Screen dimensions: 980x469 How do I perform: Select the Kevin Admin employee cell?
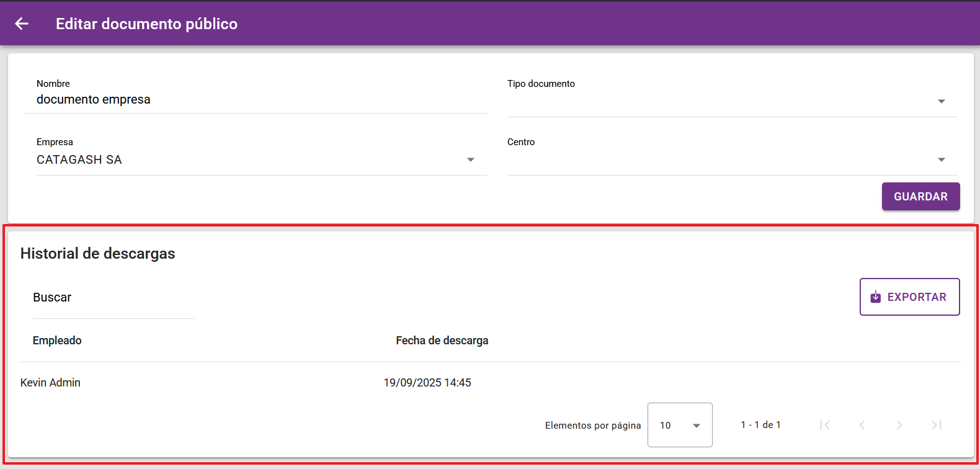click(x=50, y=383)
